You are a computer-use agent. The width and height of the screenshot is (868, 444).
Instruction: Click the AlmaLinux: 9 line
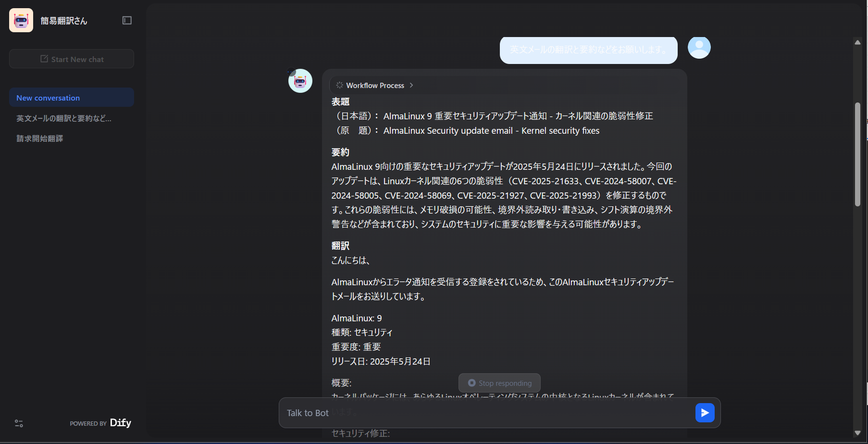coord(357,318)
